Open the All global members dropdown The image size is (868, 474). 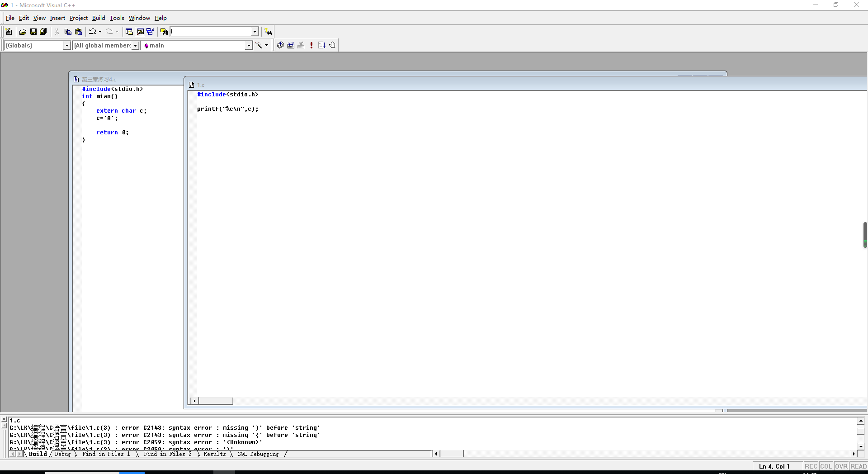click(135, 45)
